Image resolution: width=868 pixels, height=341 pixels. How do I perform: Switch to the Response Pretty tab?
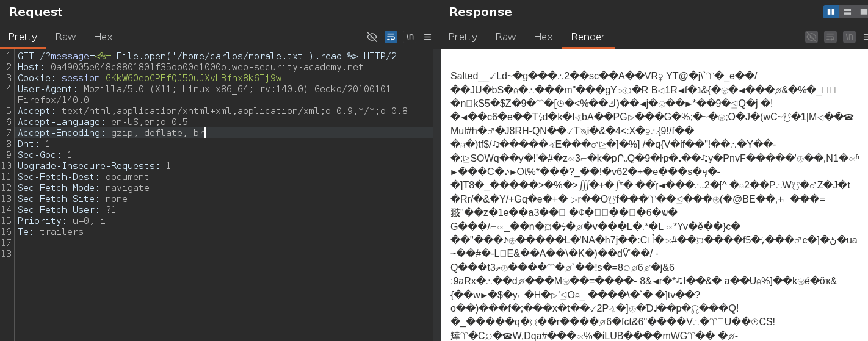(x=463, y=37)
